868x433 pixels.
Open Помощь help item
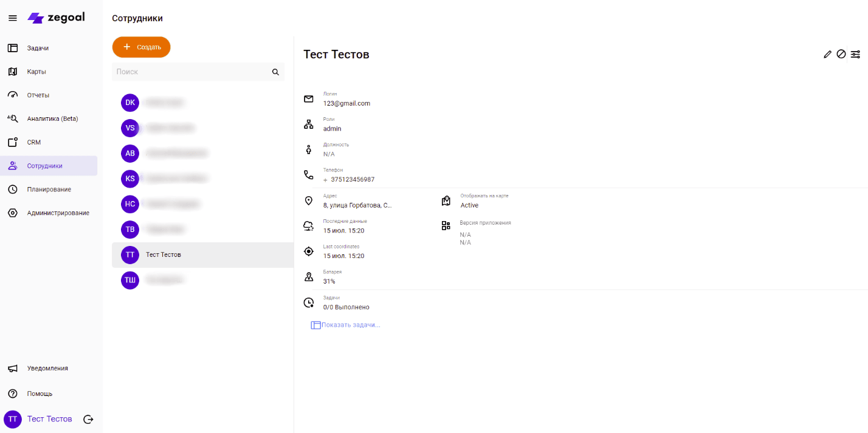tap(40, 394)
